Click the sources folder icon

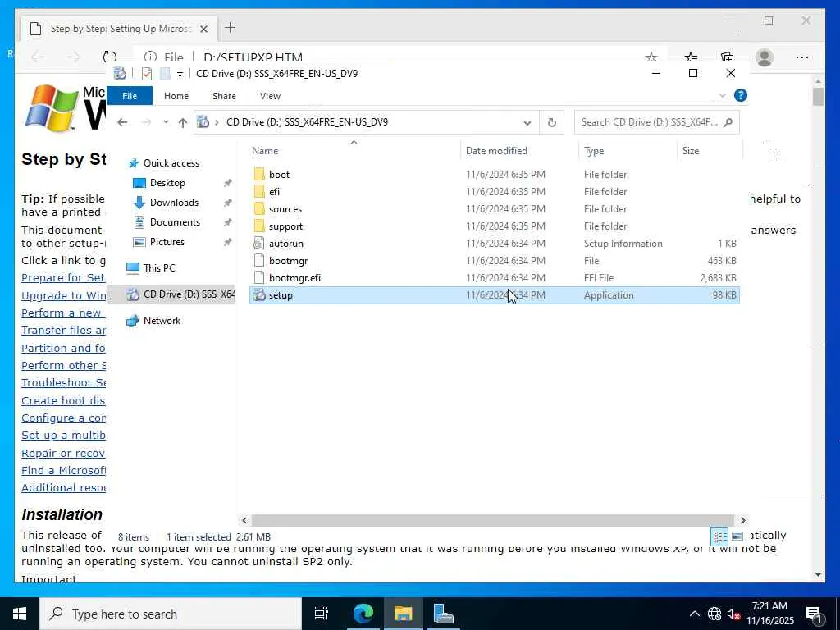click(259, 209)
